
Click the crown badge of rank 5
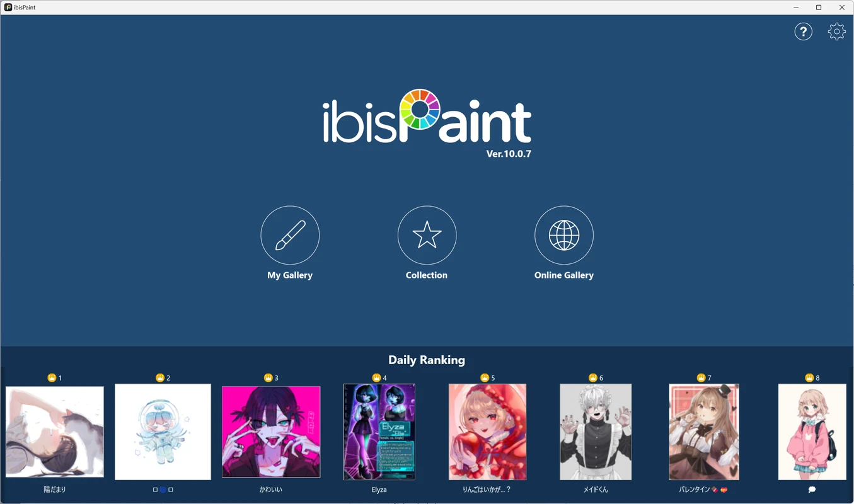(484, 377)
